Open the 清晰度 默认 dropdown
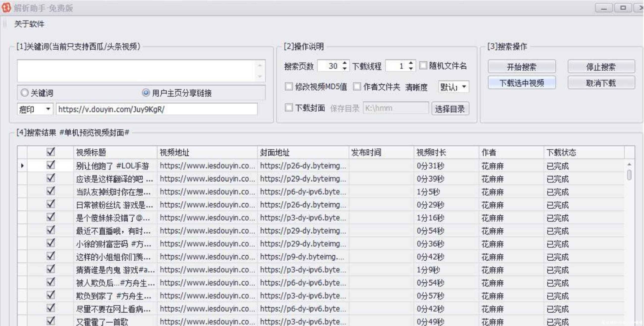Image resolution: width=644 pixels, height=326 pixels. coord(453,87)
